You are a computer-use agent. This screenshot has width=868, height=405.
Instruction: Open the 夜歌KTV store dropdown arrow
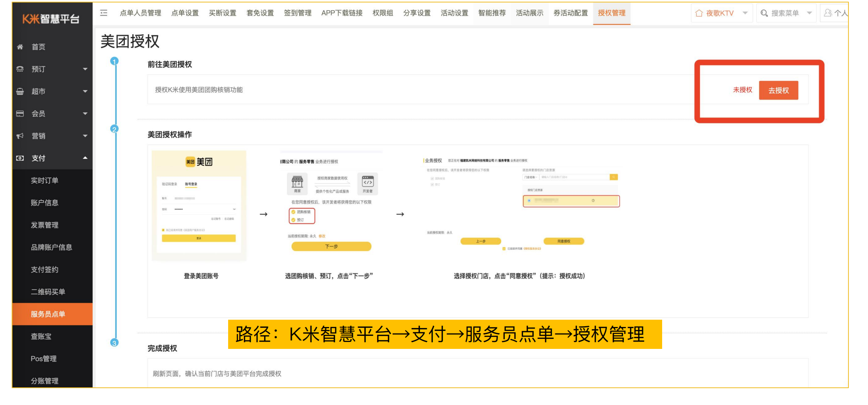pos(745,13)
